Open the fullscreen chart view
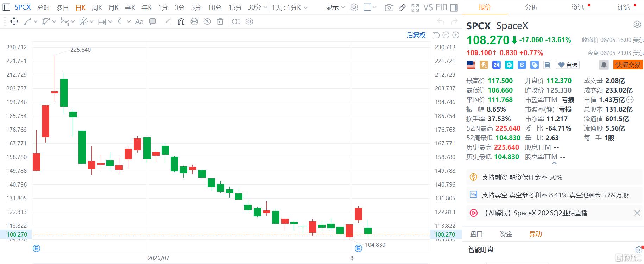The image size is (644, 264). coord(415,7)
